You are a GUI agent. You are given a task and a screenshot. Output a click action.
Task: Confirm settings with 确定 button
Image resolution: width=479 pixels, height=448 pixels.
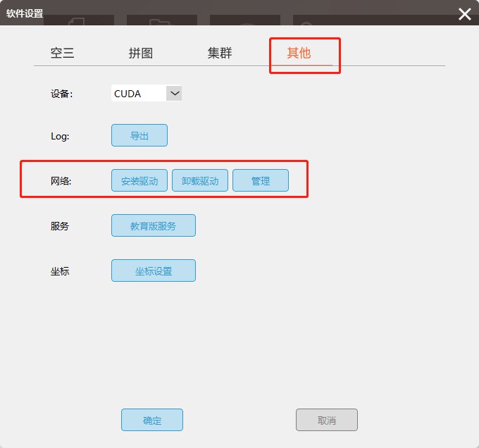pyautogui.click(x=152, y=420)
